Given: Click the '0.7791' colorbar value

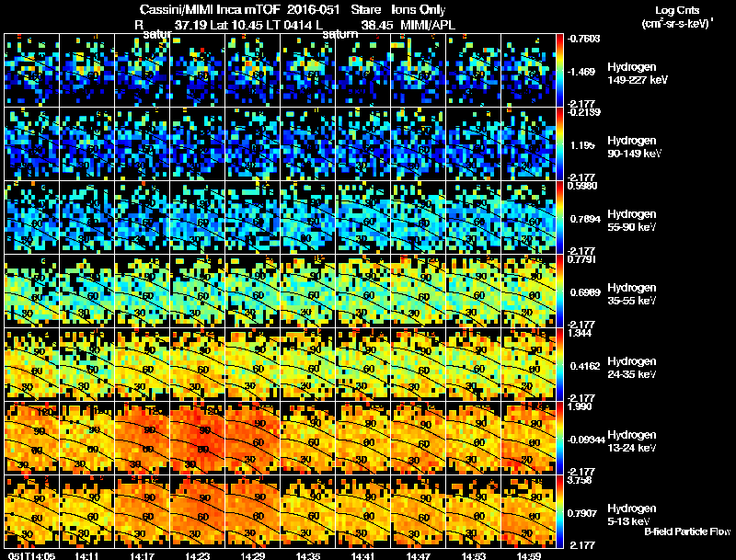Looking at the screenshot, I should tap(582, 259).
